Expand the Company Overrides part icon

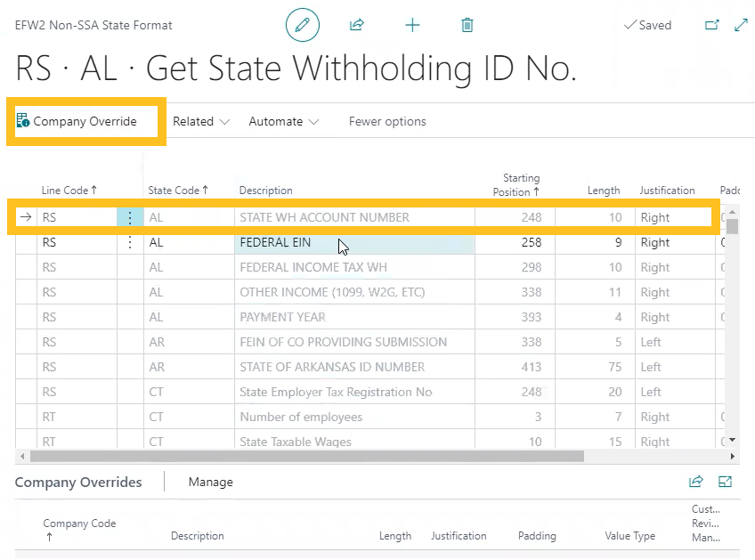click(725, 482)
